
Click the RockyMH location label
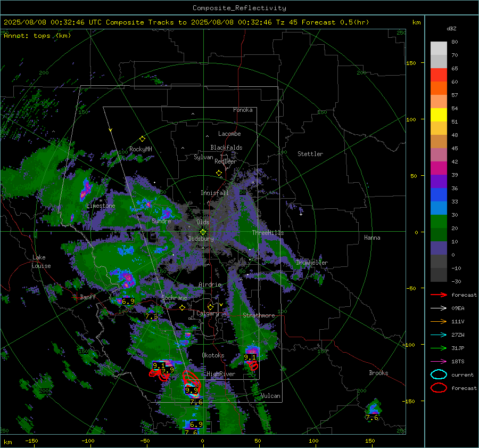(x=141, y=149)
